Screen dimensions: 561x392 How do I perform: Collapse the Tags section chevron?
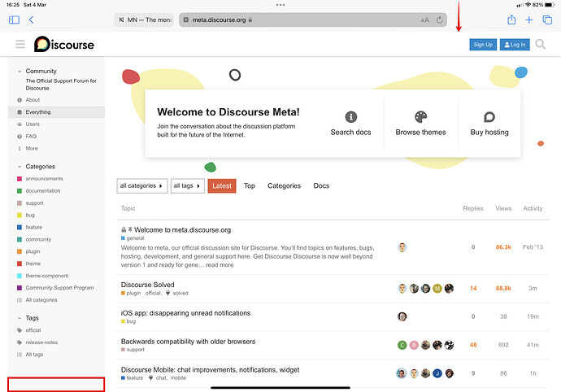pyautogui.click(x=20, y=318)
